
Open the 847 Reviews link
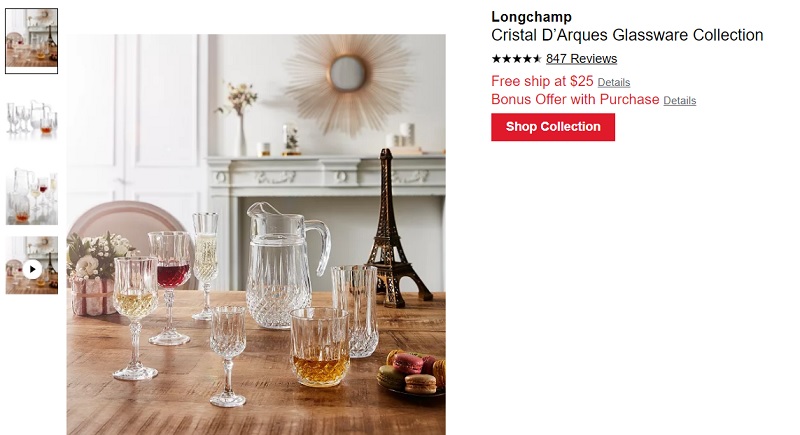pos(581,59)
